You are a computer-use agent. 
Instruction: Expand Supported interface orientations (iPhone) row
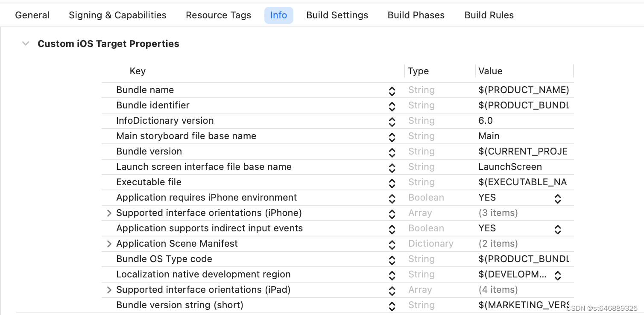(109, 213)
